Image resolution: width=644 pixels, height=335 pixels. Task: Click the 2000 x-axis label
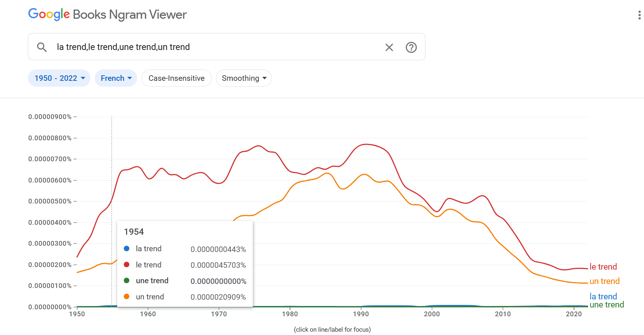pyautogui.click(x=432, y=314)
